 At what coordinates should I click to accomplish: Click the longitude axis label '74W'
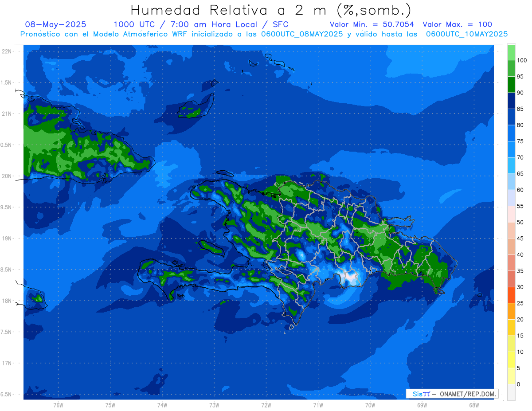[162, 405]
